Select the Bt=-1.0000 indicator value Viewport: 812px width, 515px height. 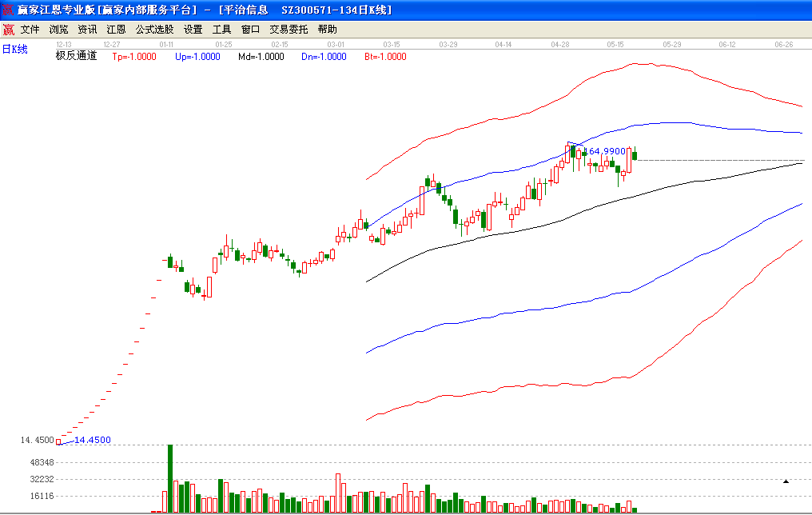pos(385,57)
